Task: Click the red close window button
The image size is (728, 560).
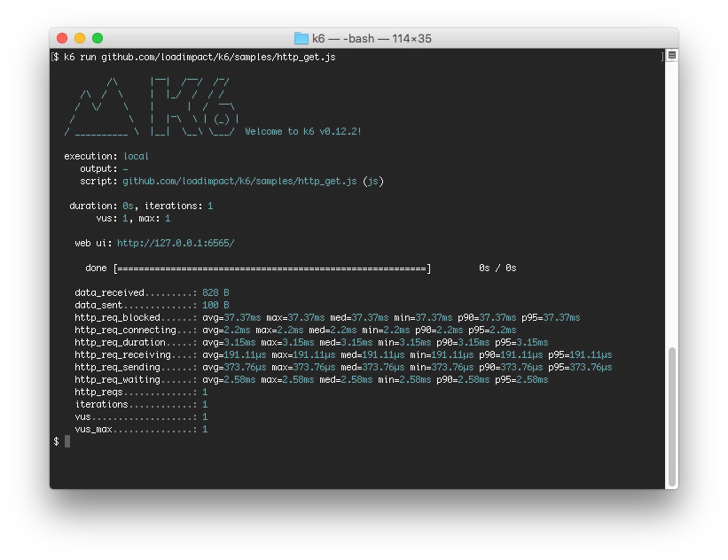Action: point(62,38)
